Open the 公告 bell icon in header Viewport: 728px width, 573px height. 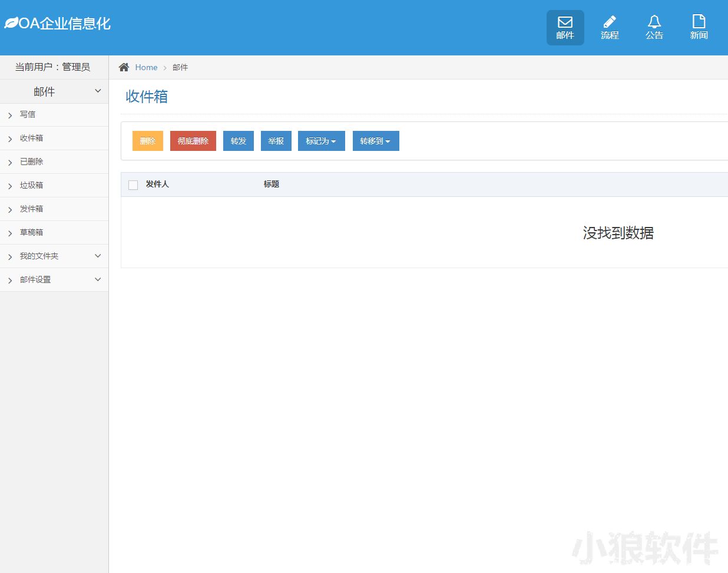click(654, 22)
